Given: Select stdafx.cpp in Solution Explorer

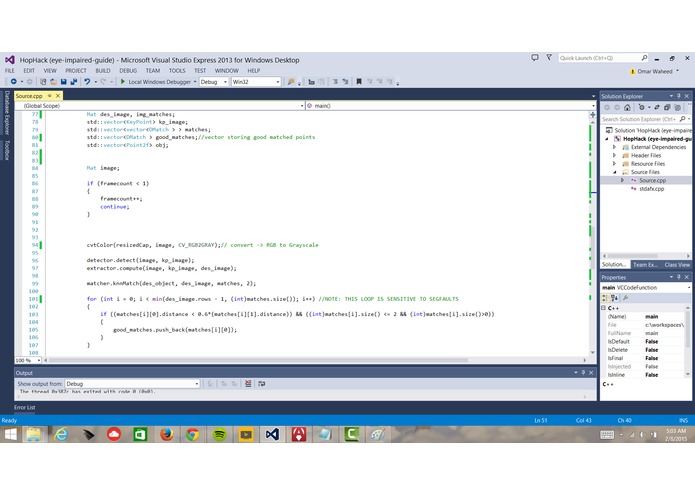Looking at the screenshot, I should tap(652, 189).
